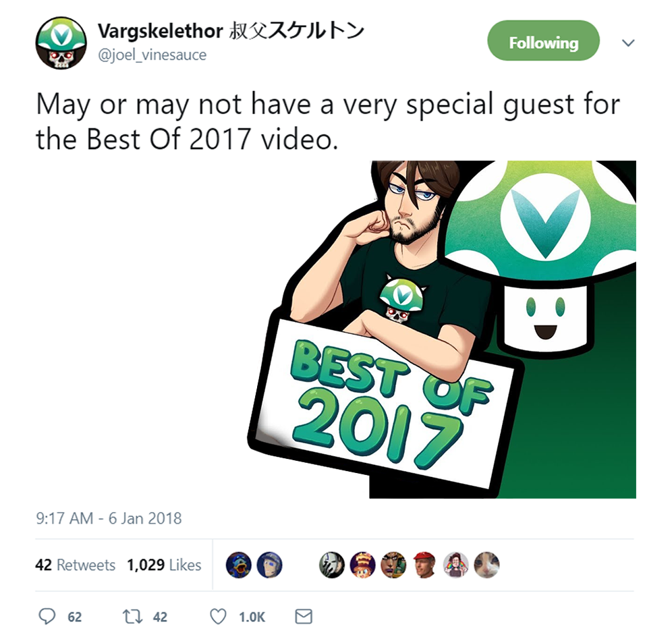The height and width of the screenshot is (639, 672).
Task: Click the envelope direct message icon
Action: tap(304, 617)
